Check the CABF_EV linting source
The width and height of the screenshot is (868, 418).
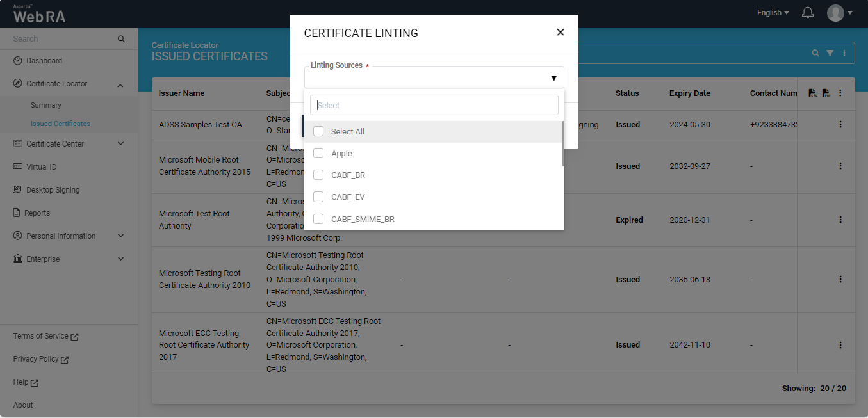(x=318, y=197)
